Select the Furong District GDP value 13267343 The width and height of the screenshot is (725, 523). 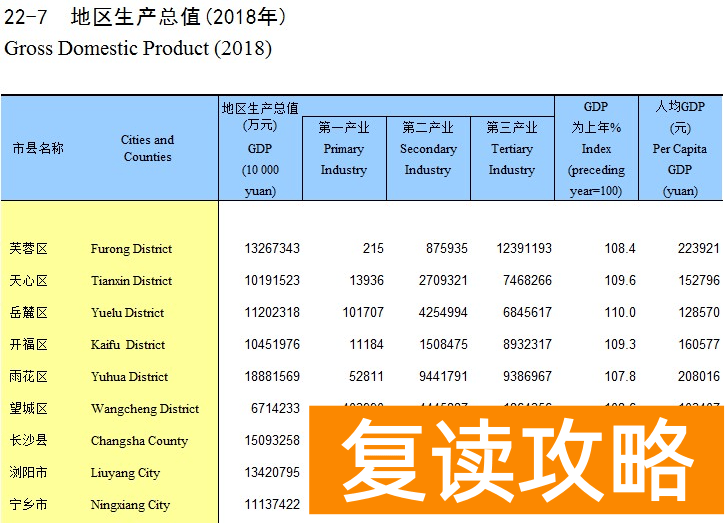pos(272,249)
